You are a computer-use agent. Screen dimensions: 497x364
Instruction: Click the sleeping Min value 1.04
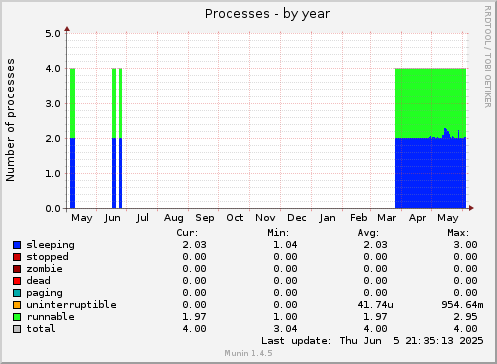[285, 245]
